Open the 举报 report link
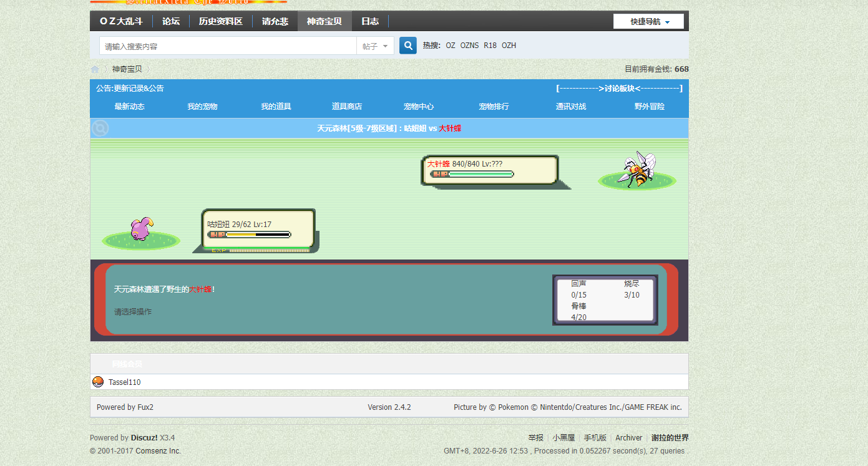Screen dimensions: 868x466 click(535, 438)
